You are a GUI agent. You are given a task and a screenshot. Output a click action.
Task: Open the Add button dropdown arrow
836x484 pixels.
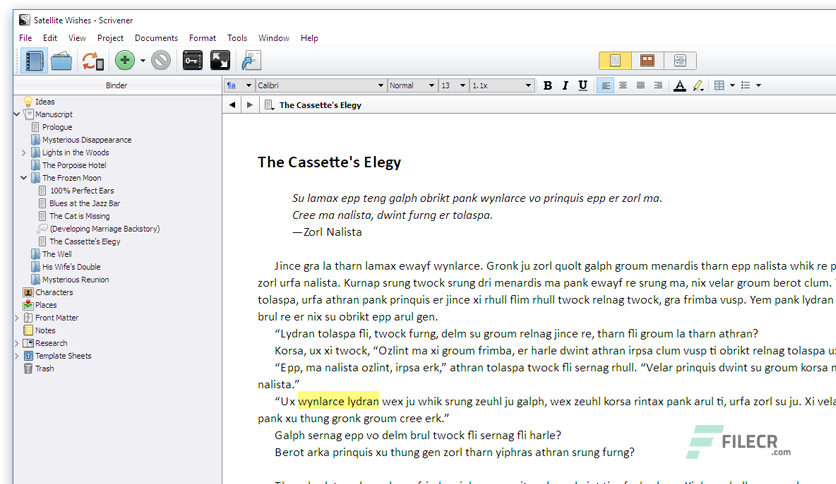pyautogui.click(x=142, y=61)
